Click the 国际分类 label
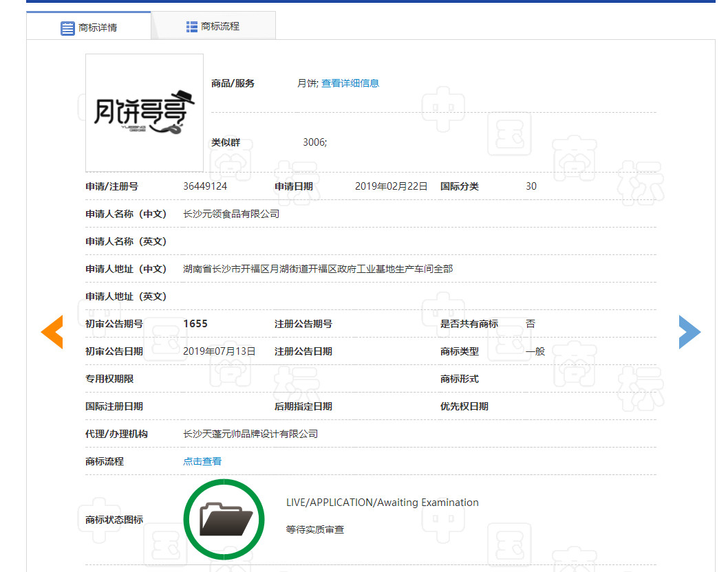Image resolution: width=728 pixels, height=572 pixels. [459, 186]
